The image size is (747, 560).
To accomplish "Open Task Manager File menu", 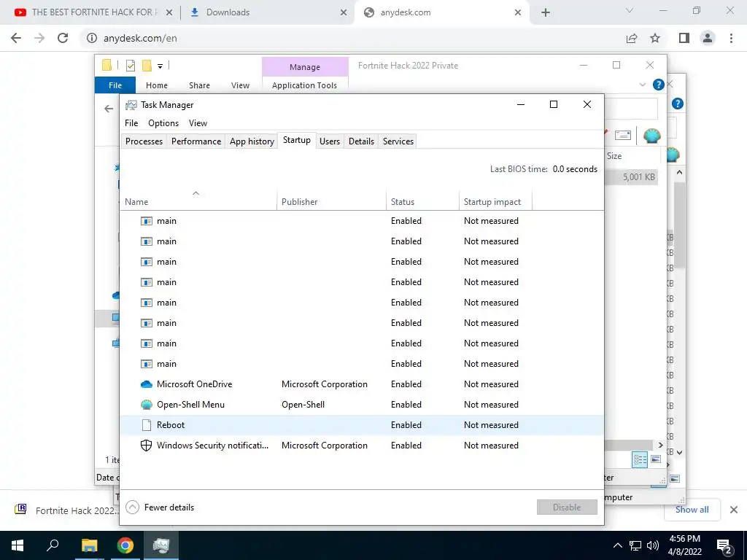I will pos(131,123).
